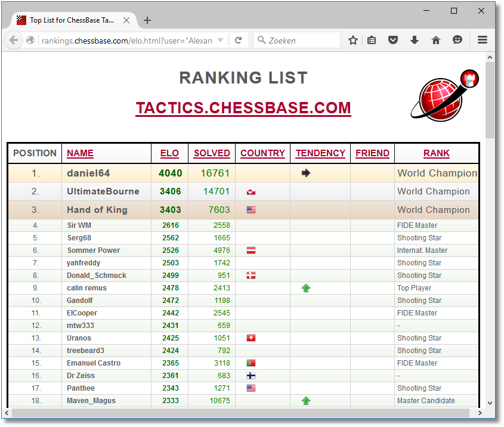Click the Pocket save icon
Viewport: 504px width, 427px height.
392,40
